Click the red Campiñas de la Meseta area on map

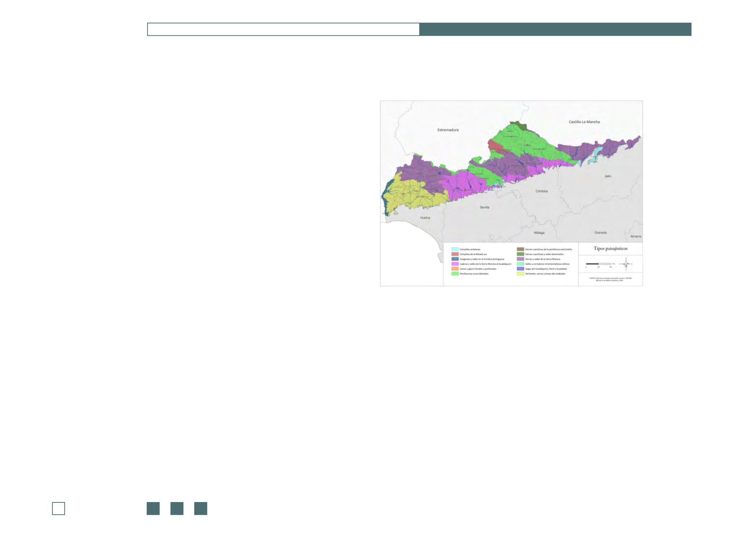[x=495, y=146]
